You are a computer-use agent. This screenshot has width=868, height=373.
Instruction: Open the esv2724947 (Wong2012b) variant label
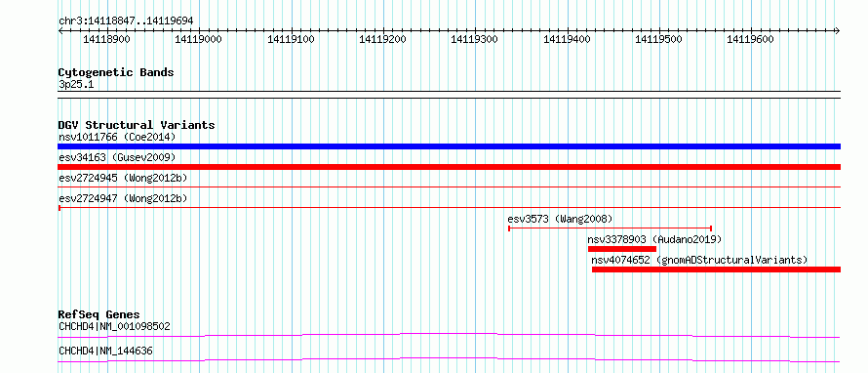[x=123, y=198]
